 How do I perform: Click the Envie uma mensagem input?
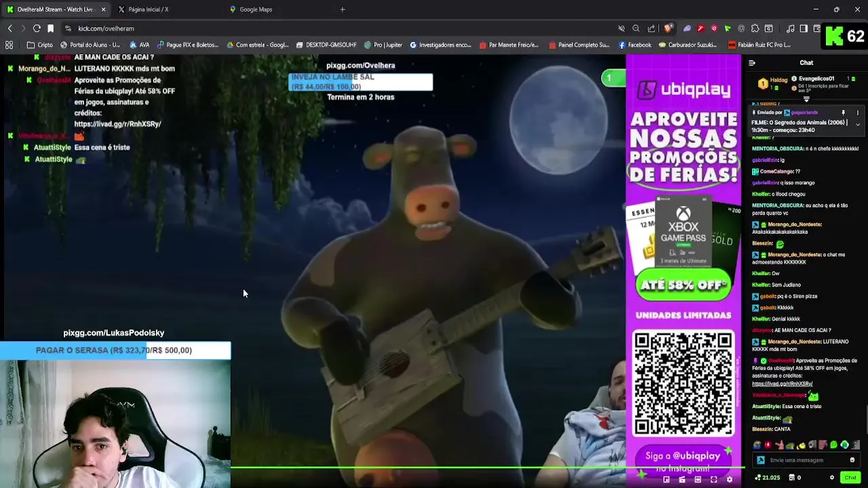point(807,460)
